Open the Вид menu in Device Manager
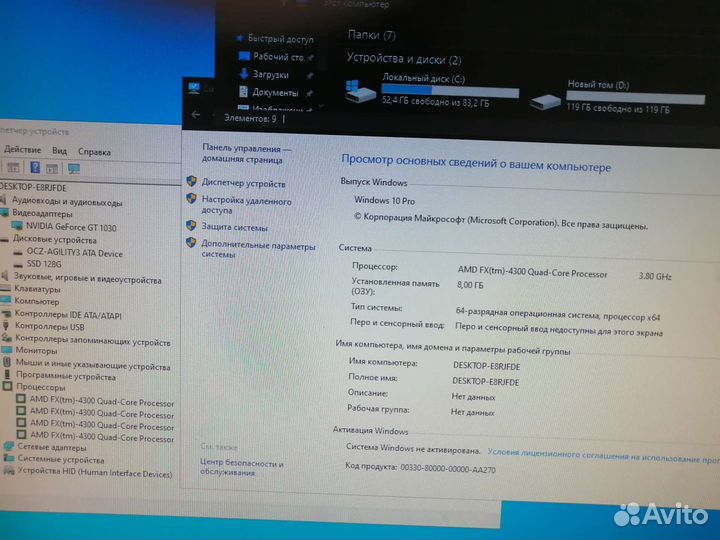 click(59, 151)
